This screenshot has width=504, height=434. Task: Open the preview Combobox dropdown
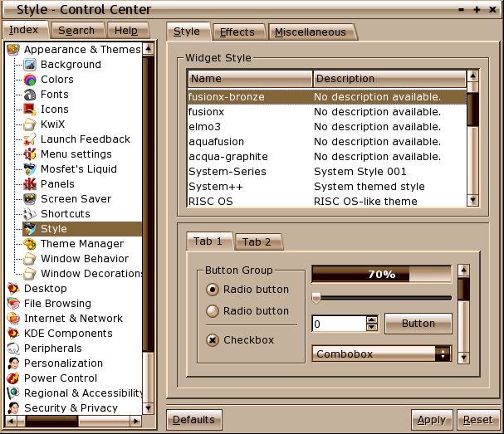[x=382, y=354]
